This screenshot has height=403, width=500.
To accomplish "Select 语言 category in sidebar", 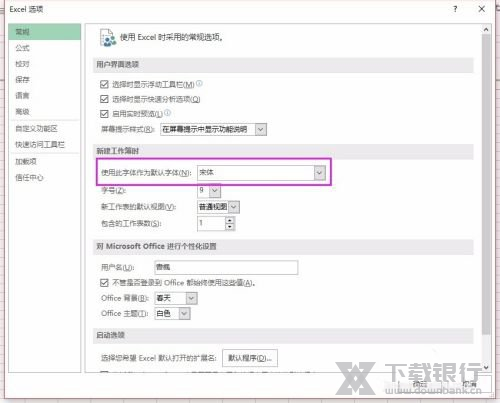I will [45, 95].
